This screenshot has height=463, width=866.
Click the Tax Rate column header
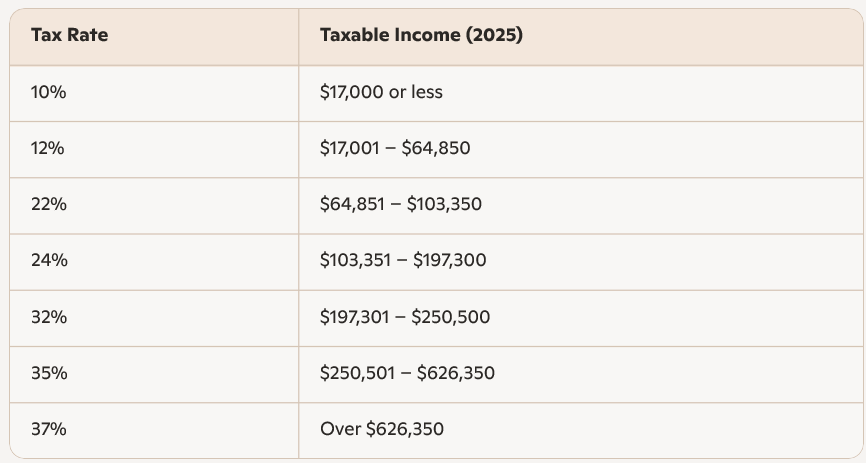70,35
